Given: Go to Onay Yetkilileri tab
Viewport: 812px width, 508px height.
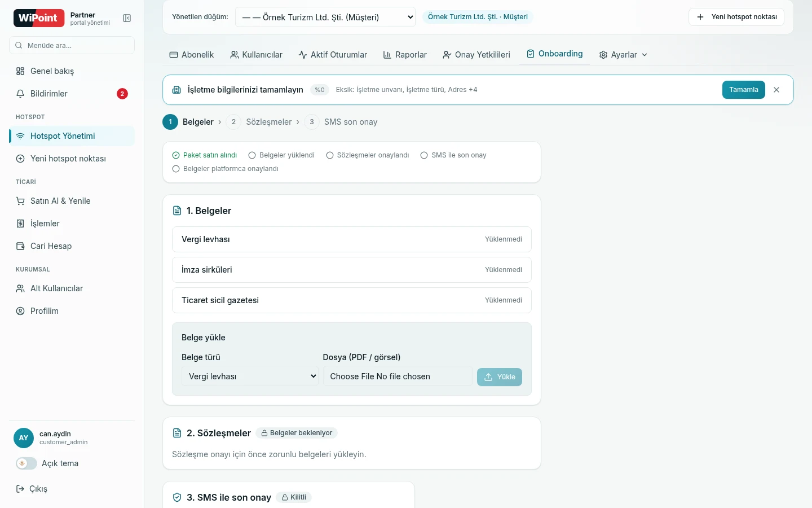Looking at the screenshot, I should tap(476, 55).
